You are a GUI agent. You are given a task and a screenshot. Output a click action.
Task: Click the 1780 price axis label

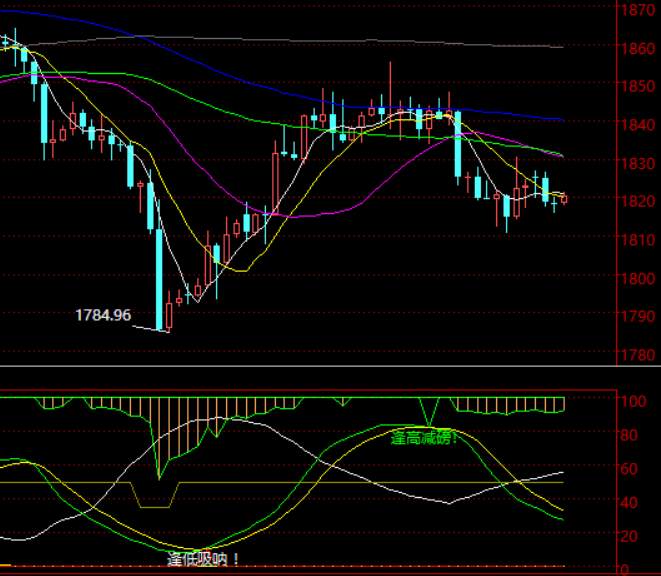(x=638, y=354)
